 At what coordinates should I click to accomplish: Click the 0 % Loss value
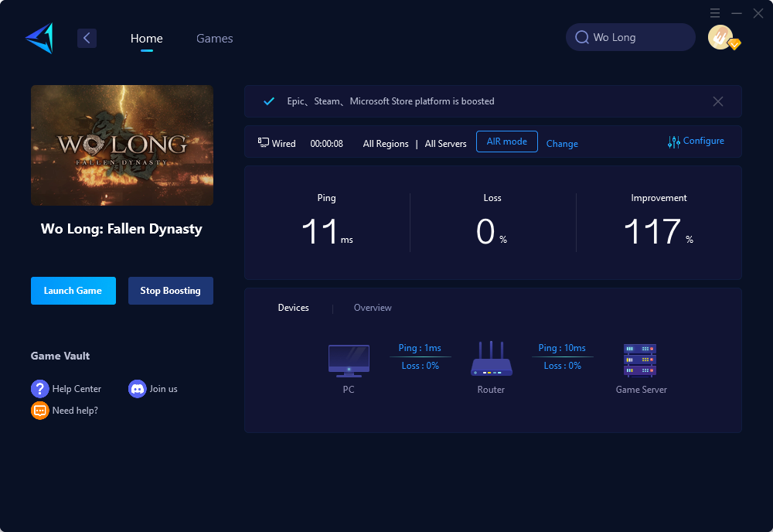click(492, 231)
